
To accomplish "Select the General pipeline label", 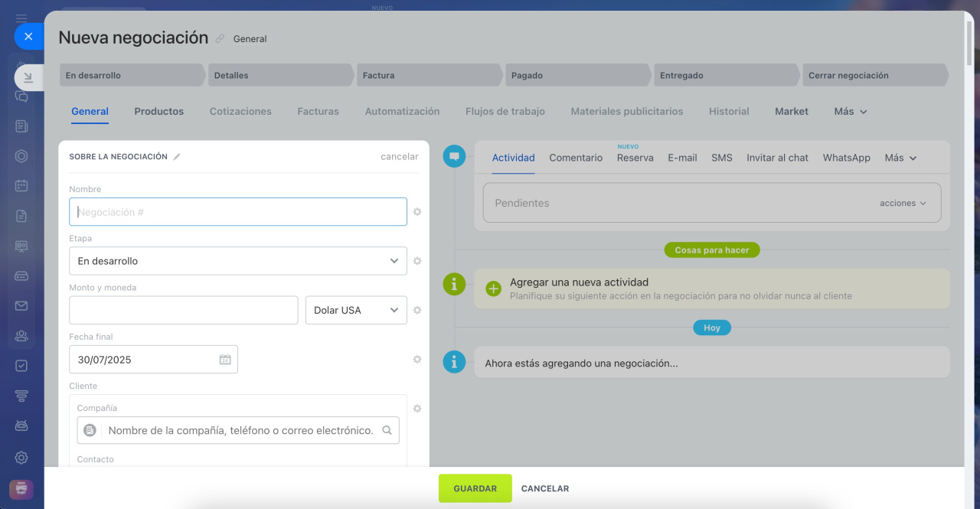I will tap(250, 39).
